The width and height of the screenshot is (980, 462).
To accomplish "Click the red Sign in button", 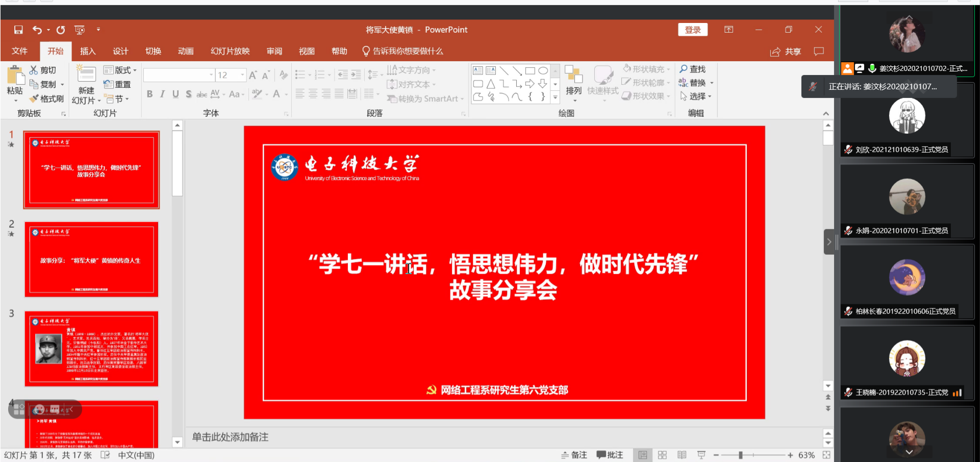I will pyautogui.click(x=692, y=30).
